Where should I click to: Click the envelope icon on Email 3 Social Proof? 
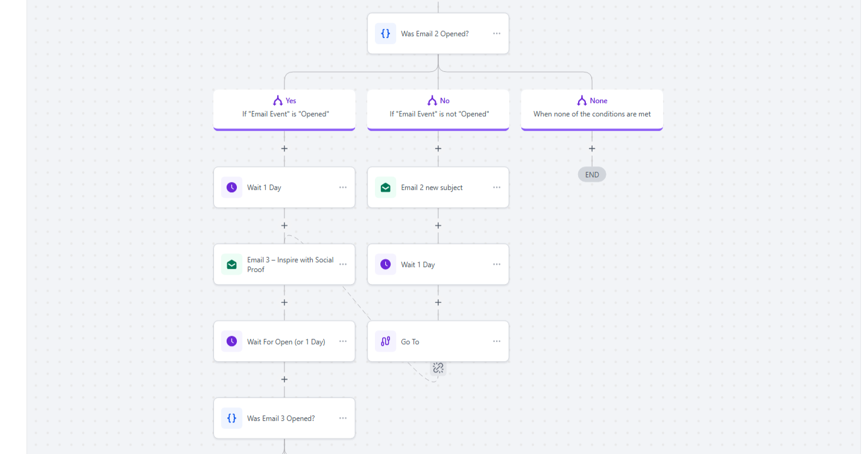click(x=231, y=265)
